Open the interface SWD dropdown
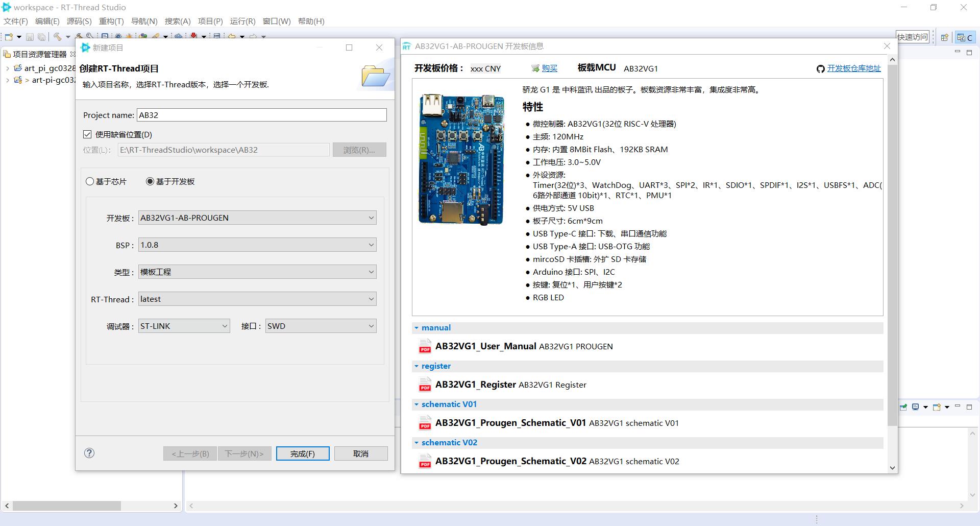Screen dimensions: 980x526 (321, 326)
